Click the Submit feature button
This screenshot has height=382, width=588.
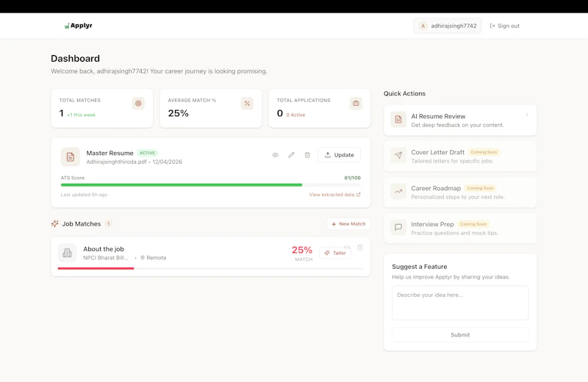460,335
